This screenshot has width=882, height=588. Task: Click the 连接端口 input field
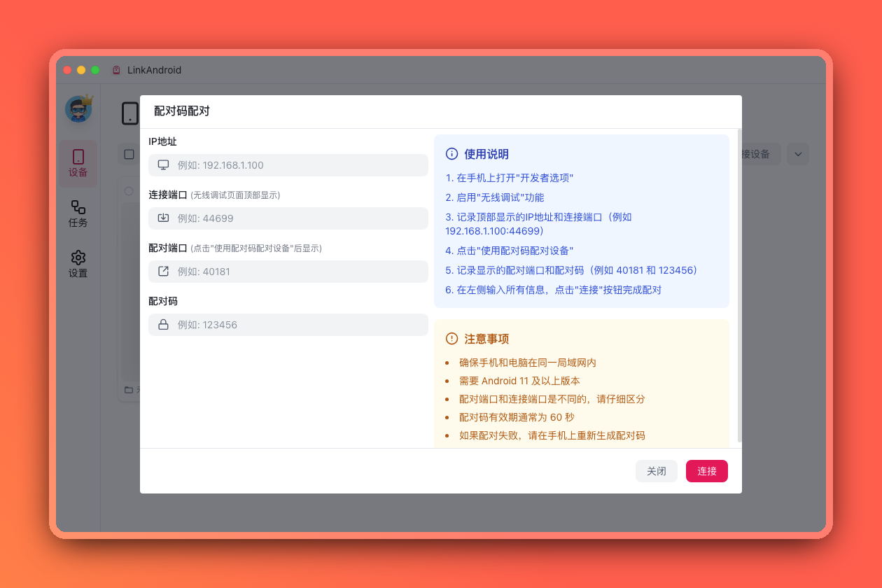tap(288, 218)
